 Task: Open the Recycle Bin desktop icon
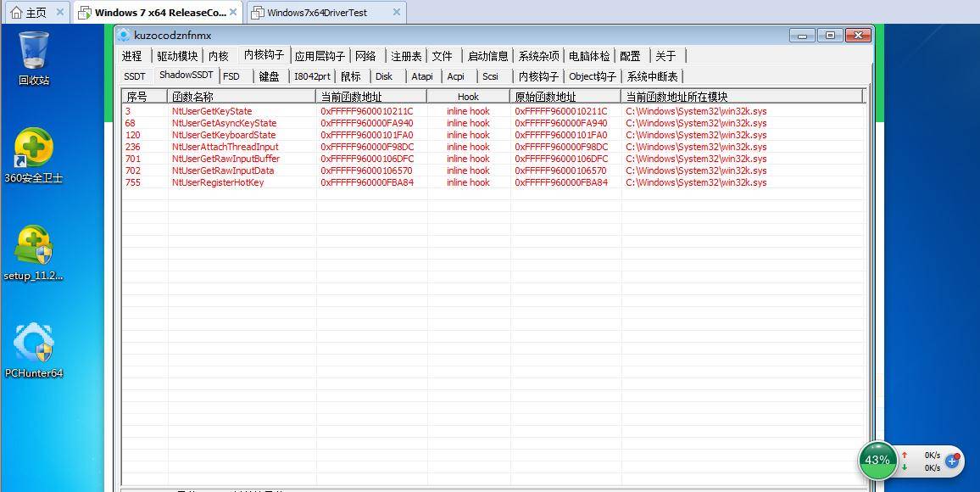[x=33, y=58]
